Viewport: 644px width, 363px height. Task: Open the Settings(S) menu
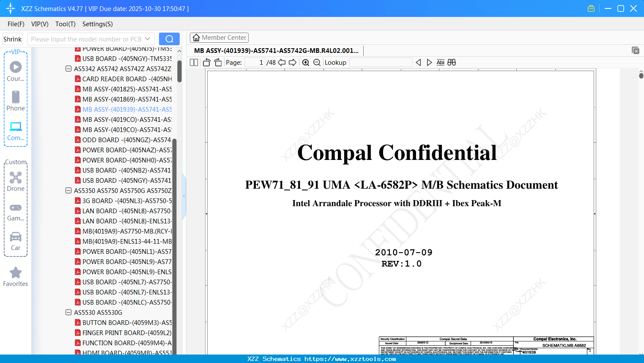[x=98, y=24]
